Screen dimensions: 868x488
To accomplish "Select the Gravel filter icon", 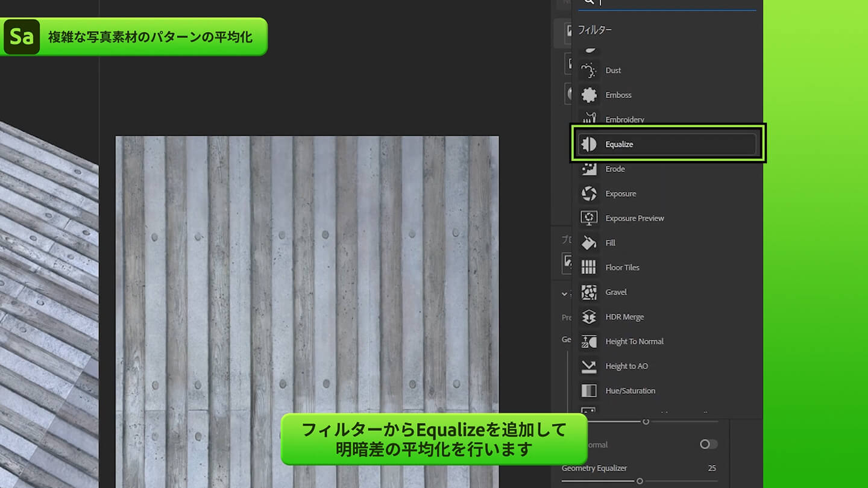I will [589, 292].
